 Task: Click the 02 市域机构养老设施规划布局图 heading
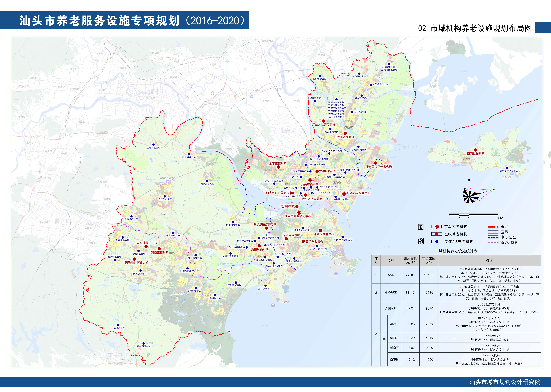(475, 28)
